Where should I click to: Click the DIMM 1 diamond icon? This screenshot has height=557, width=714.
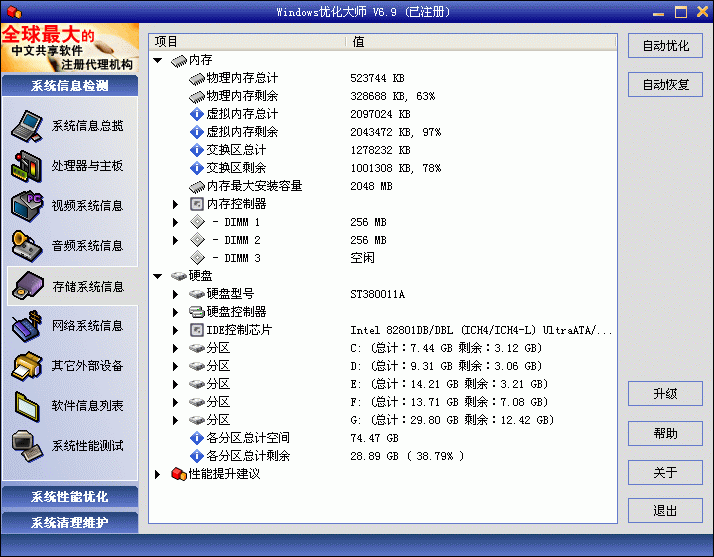(197, 222)
